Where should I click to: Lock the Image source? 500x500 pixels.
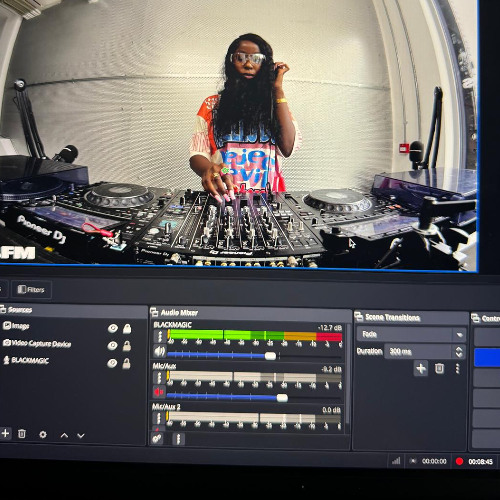point(127,329)
